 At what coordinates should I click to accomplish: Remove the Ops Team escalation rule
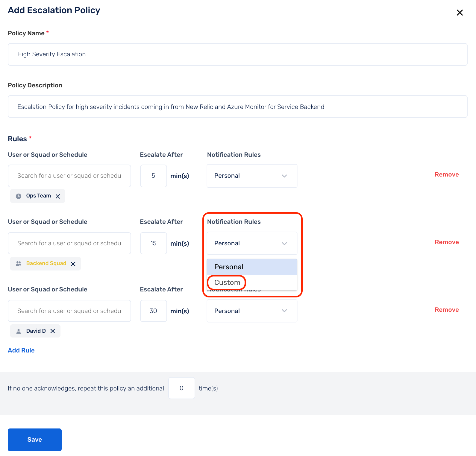446,174
